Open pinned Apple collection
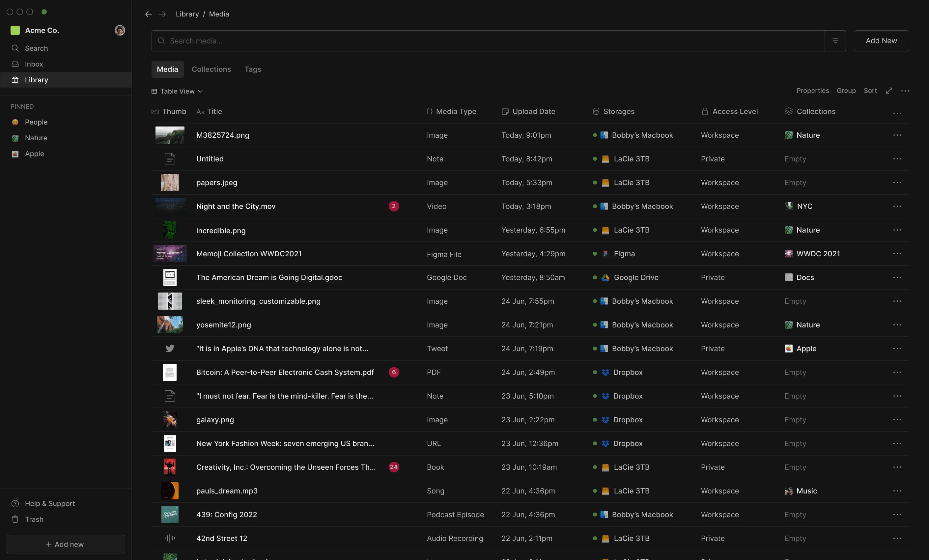 point(66,154)
